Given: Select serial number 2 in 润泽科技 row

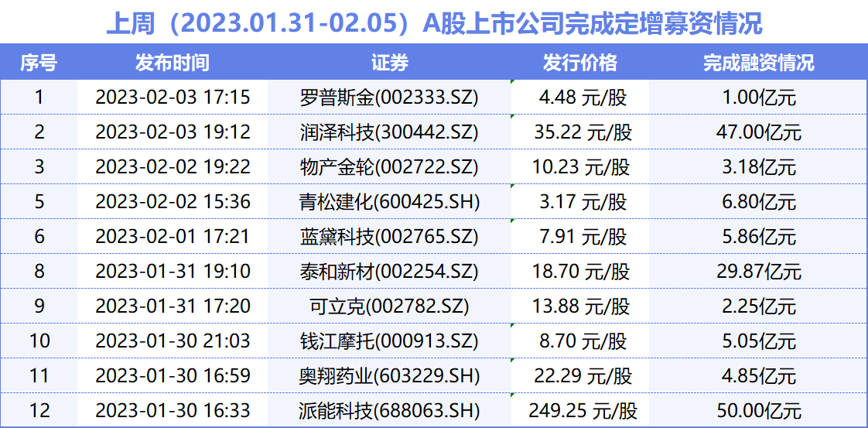Looking at the screenshot, I should (x=39, y=132).
